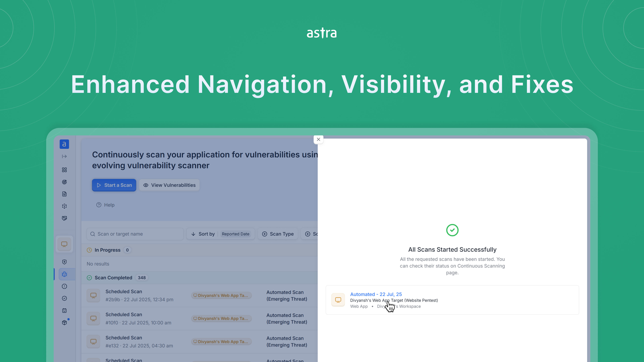The width and height of the screenshot is (644, 362).
Task: Open the shield bolt icon in sidebar
Action: (x=64, y=262)
